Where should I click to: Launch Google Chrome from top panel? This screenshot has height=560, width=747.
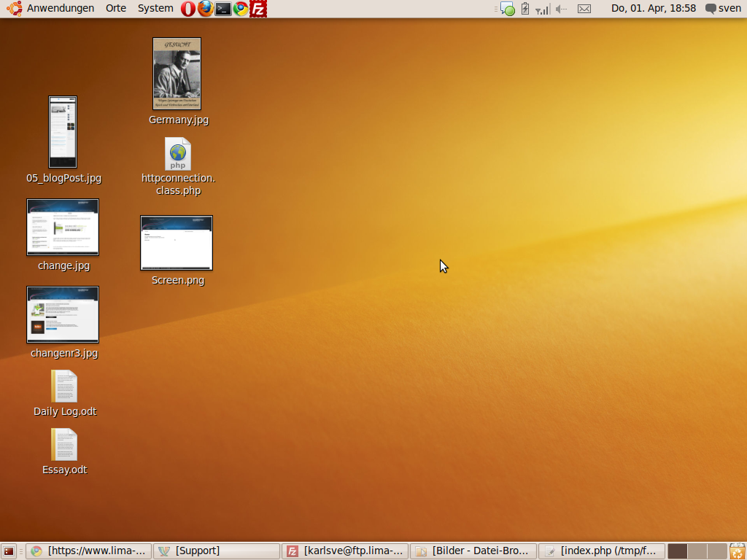point(241,9)
